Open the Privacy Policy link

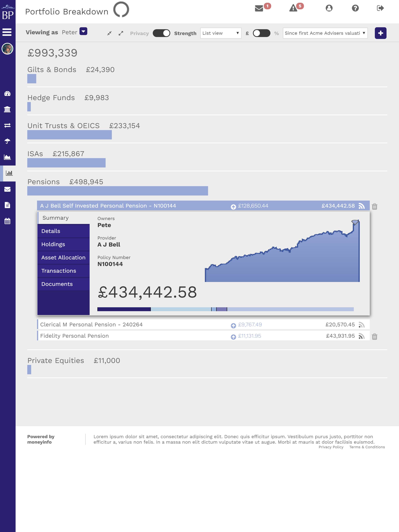tap(331, 447)
